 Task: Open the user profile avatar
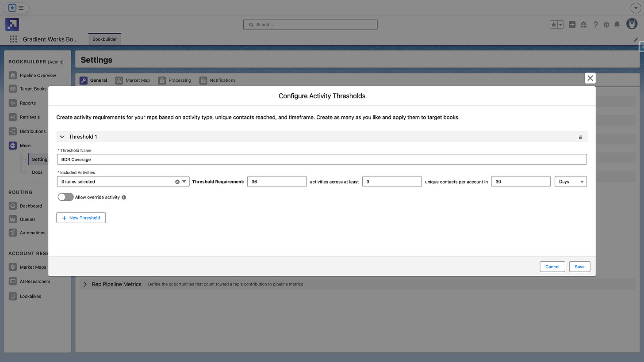tap(632, 24)
